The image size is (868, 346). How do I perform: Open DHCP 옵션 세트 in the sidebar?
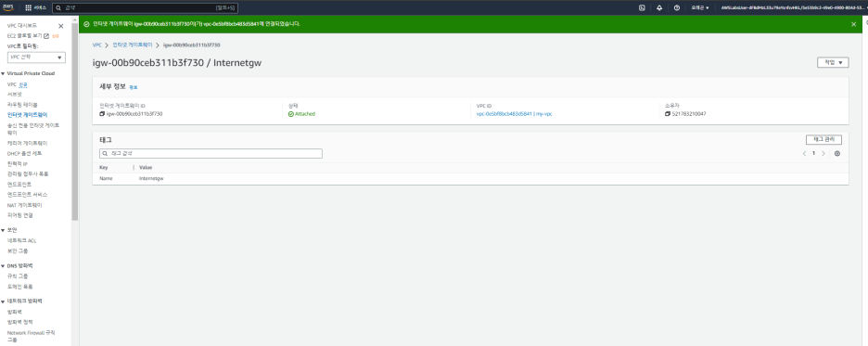[x=24, y=153]
